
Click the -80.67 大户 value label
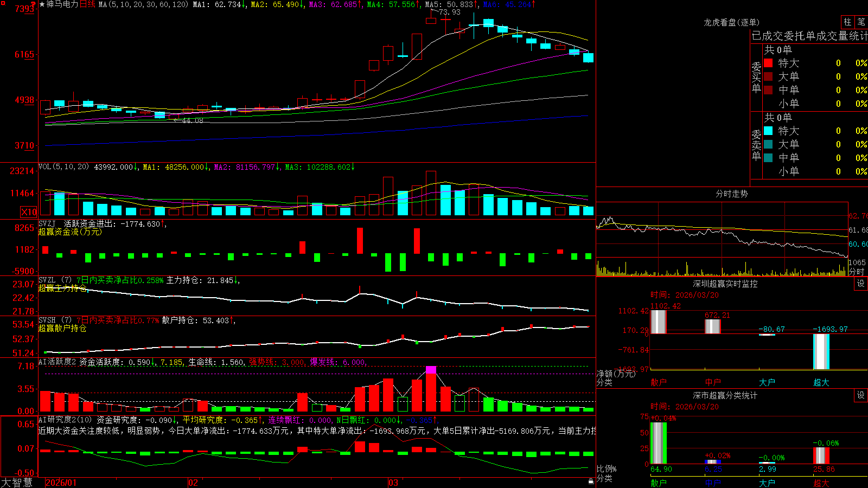[771, 329]
